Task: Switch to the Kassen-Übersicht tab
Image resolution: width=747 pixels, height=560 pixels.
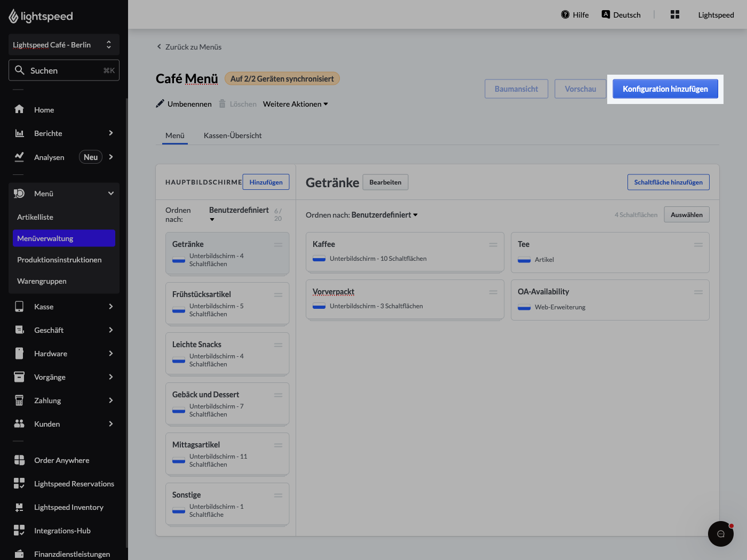Action: point(233,135)
